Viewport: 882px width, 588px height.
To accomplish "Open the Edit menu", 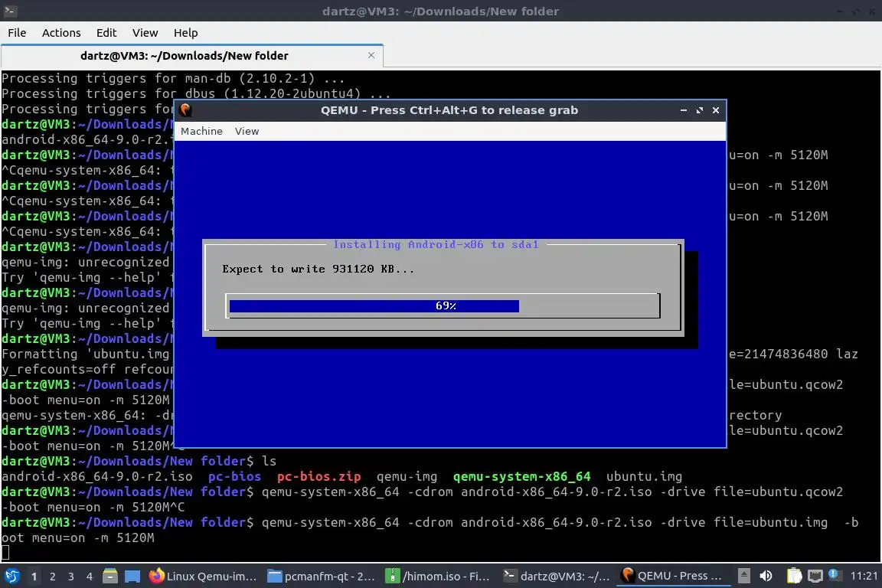I will tap(106, 33).
